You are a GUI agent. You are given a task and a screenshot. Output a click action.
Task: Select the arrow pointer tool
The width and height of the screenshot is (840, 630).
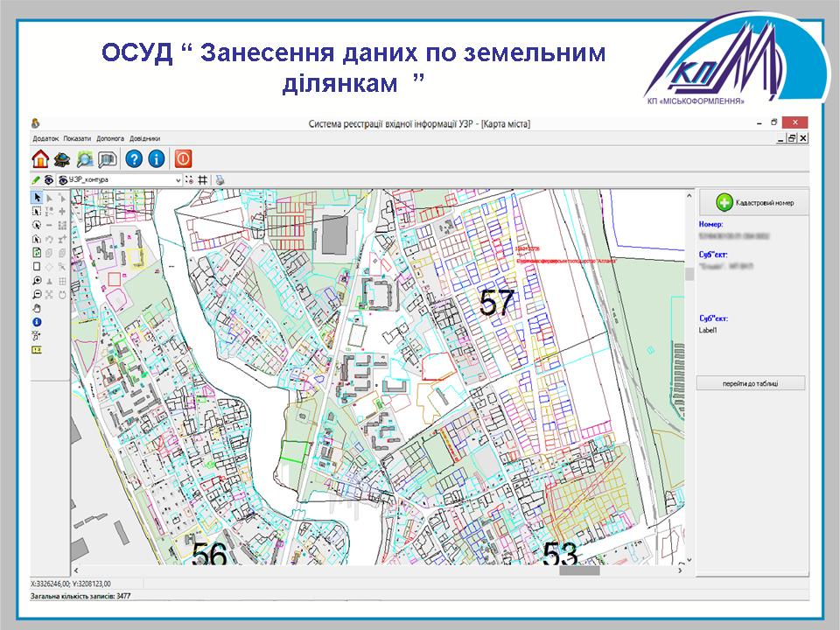pos(37,198)
